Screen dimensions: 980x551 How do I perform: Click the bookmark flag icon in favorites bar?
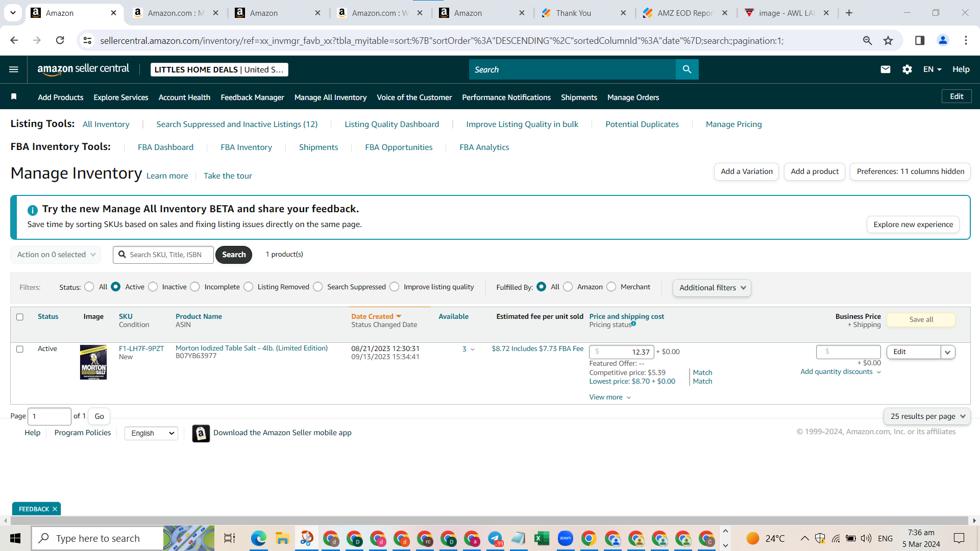click(14, 97)
